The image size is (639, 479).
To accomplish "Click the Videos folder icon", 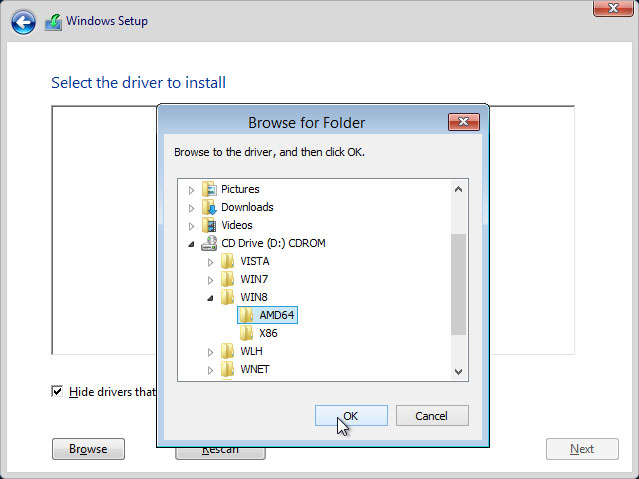I will pos(209,225).
